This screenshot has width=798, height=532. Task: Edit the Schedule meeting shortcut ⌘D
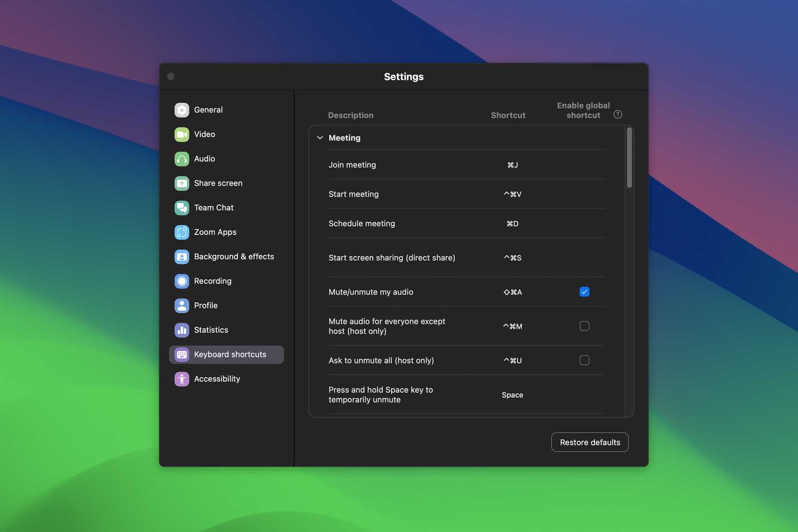[x=512, y=223]
